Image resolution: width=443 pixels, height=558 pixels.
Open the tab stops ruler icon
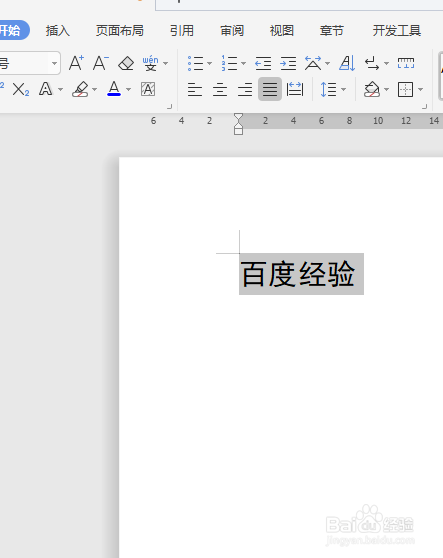coord(406,63)
